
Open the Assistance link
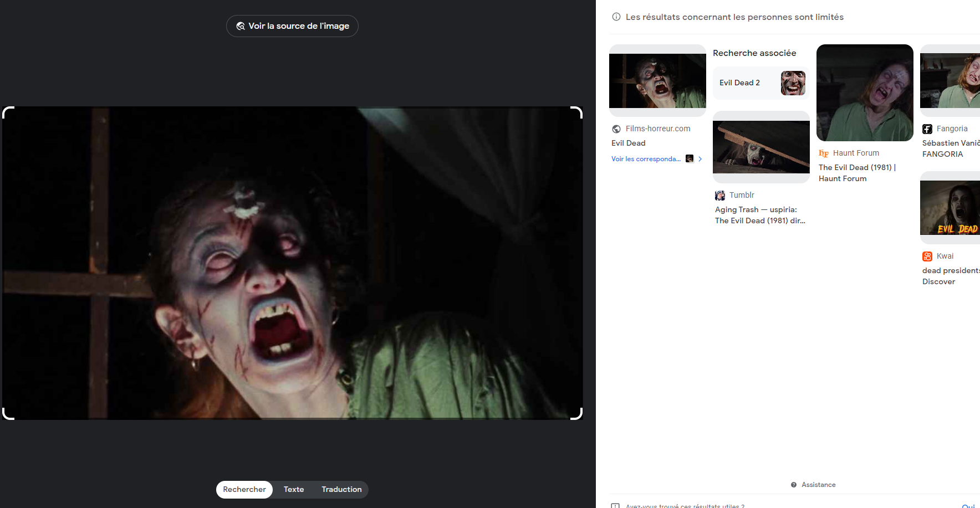818,485
